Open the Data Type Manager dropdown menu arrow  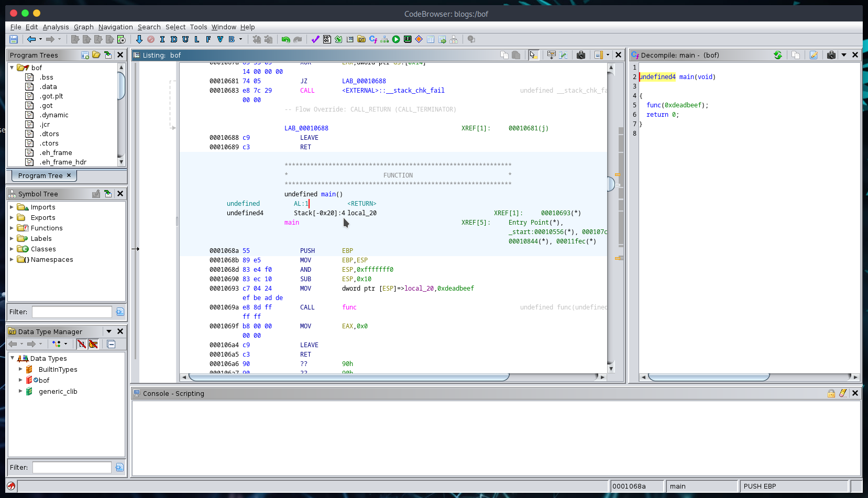point(109,331)
